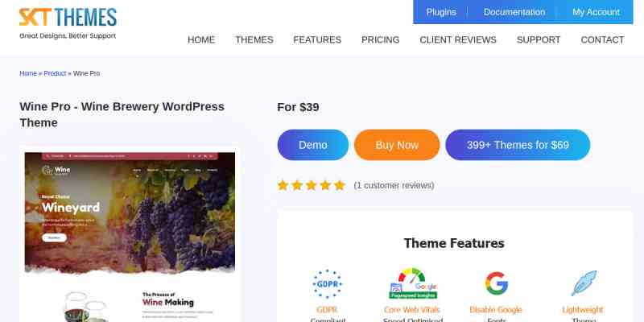Open the Home menu item
Screen dimensions: 644x322
click(201, 39)
